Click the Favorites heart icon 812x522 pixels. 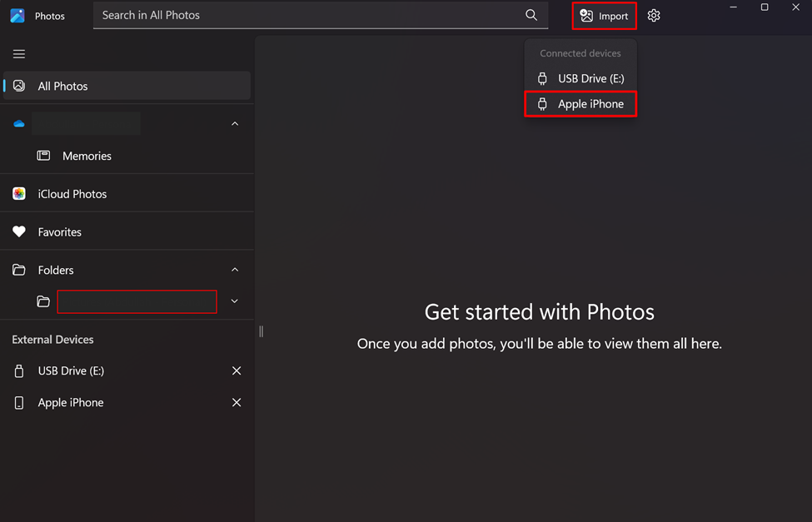pos(19,231)
